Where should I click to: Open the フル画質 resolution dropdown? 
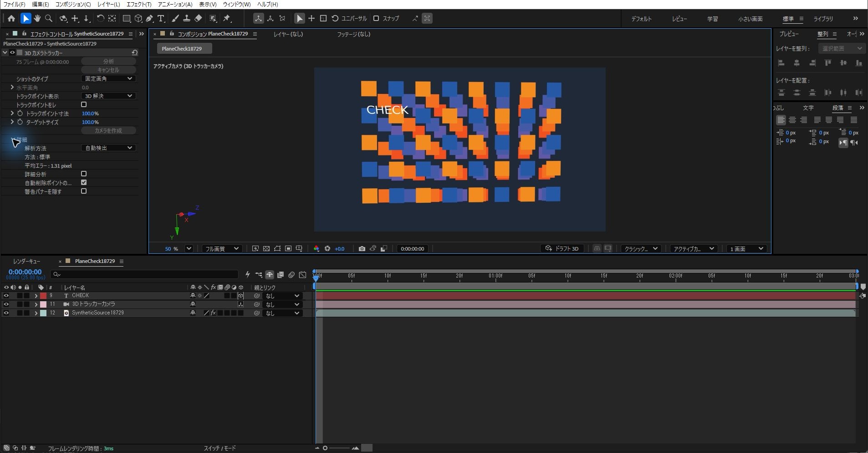pyautogui.click(x=222, y=248)
